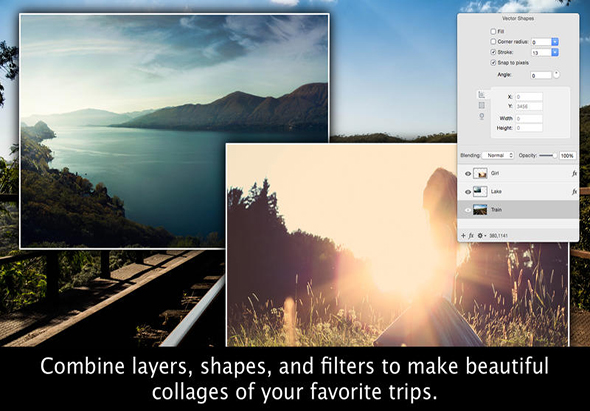Screen dimensions: 590x411
Task: Select the Lake layer thumbnail
Action: 480,191
